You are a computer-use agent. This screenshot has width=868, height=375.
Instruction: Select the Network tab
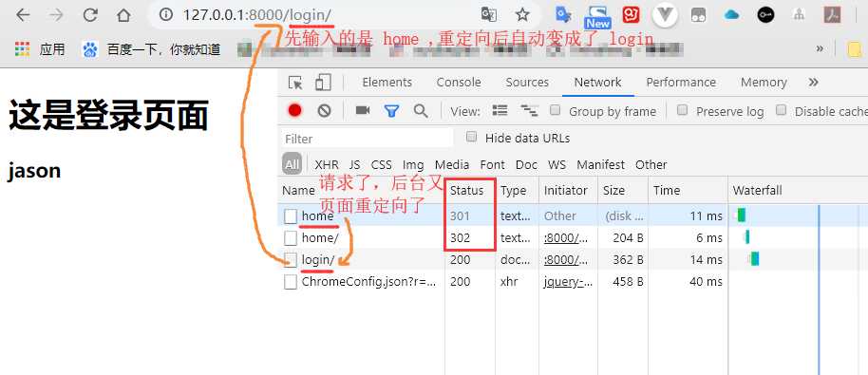pyautogui.click(x=598, y=83)
